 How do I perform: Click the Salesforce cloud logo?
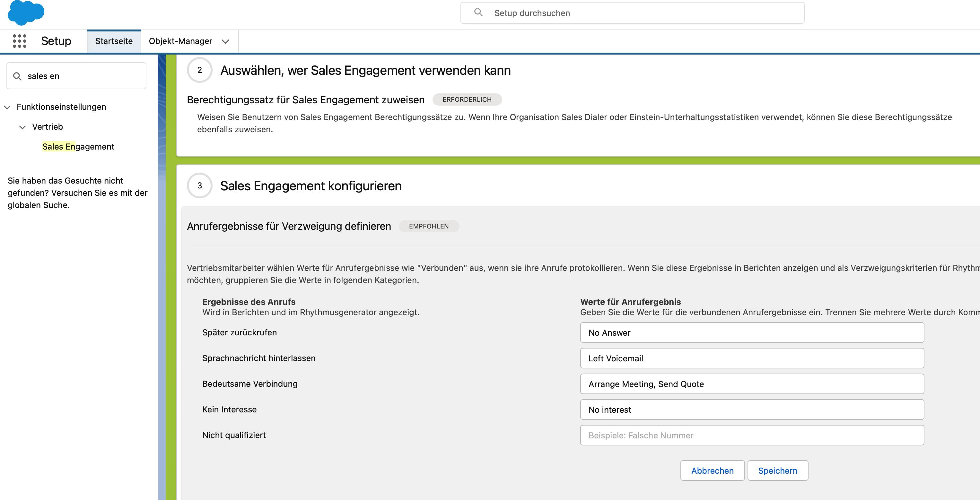26,12
